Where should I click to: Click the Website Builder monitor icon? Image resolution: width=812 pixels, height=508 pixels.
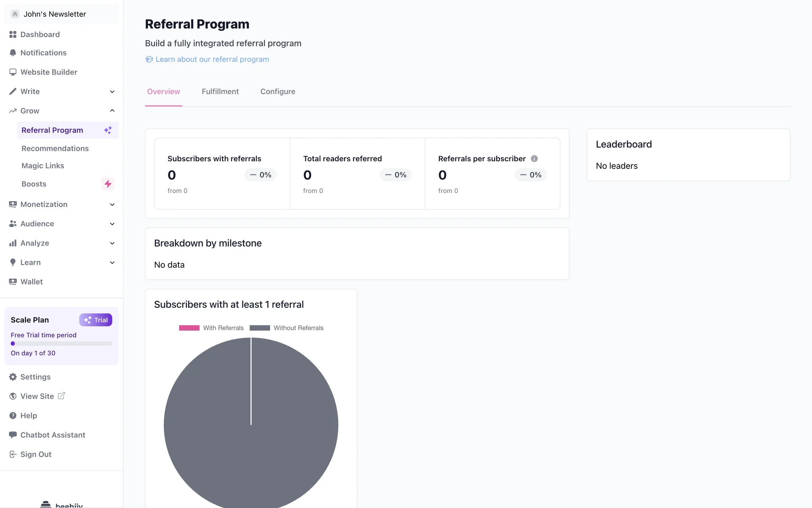point(13,72)
